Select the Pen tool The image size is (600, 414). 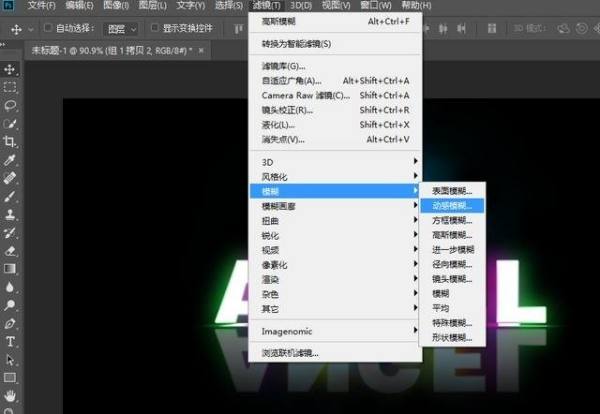(x=10, y=323)
